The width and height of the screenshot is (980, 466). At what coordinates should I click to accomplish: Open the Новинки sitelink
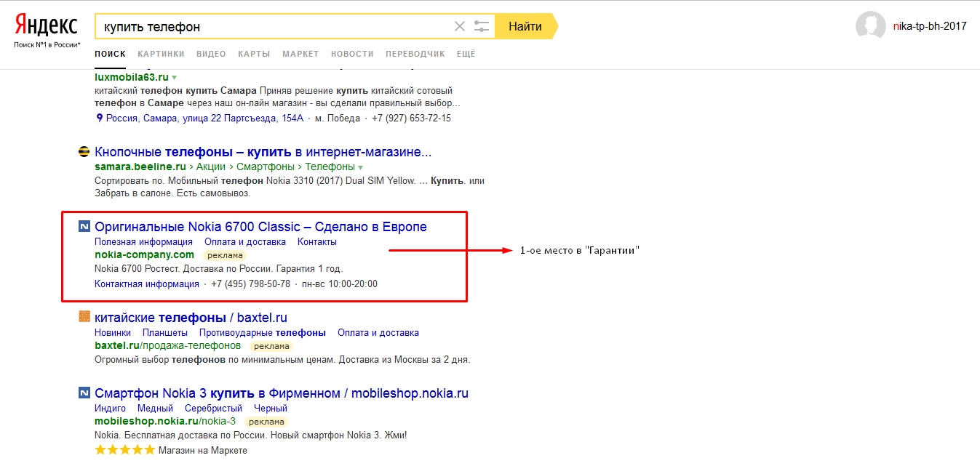tap(113, 332)
